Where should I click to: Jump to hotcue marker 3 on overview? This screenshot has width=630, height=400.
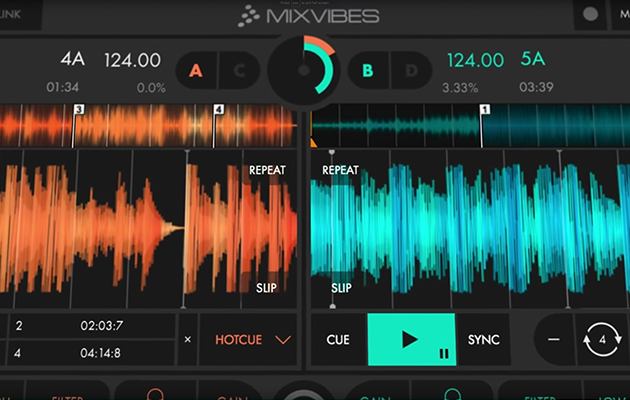click(x=79, y=108)
